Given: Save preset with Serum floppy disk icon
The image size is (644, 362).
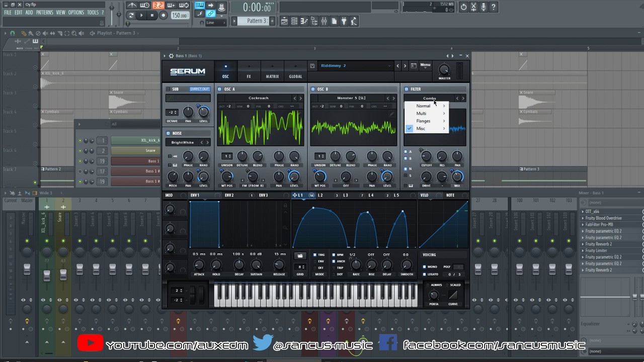Looking at the screenshot, I should click(x=312, y=66).
